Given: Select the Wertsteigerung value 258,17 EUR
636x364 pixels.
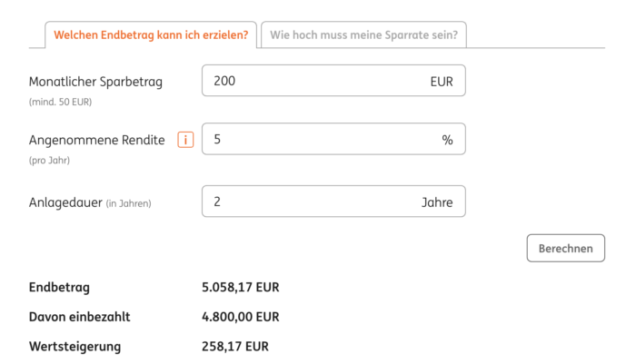Looking at the screenshot, I should pos(235,347).
